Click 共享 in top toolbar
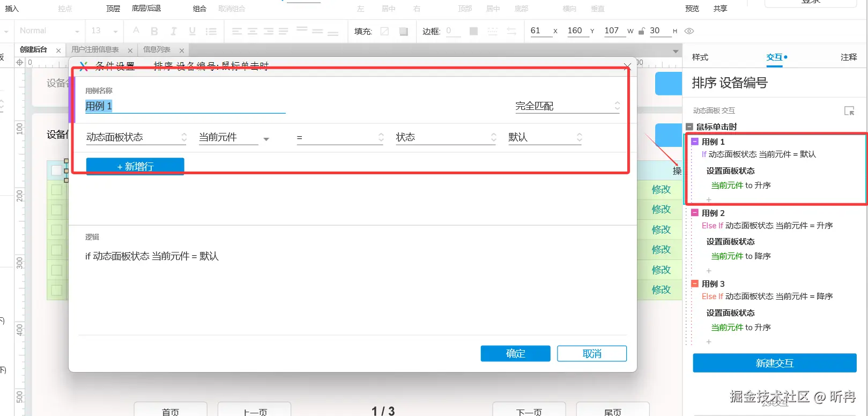 721,9
